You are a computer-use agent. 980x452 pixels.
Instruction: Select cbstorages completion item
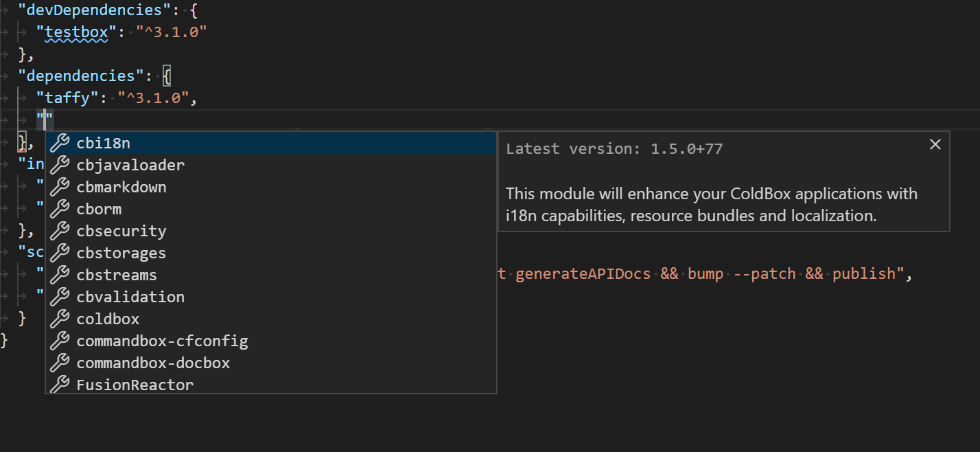pyautogui.click(x=271, y=253)
